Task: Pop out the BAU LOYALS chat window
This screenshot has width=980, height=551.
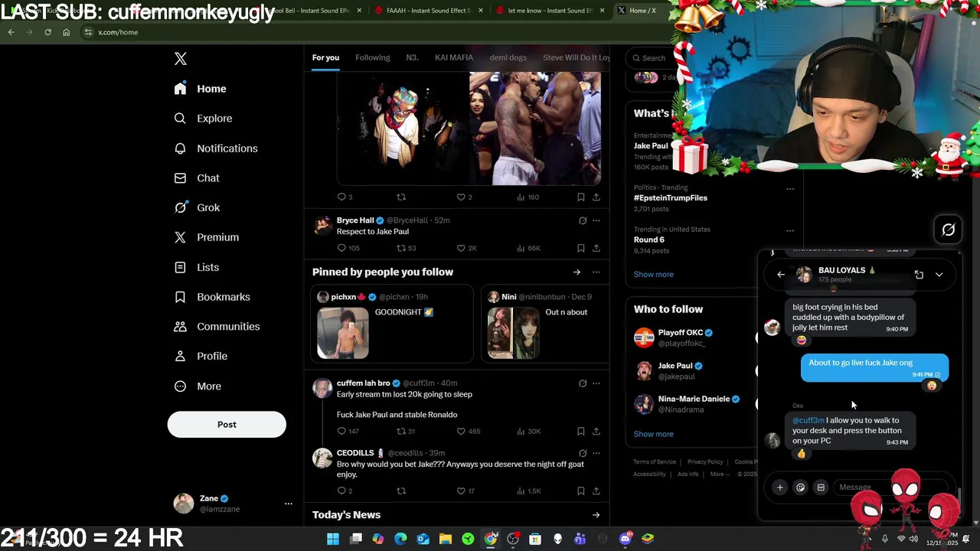Action: [919, 275]
